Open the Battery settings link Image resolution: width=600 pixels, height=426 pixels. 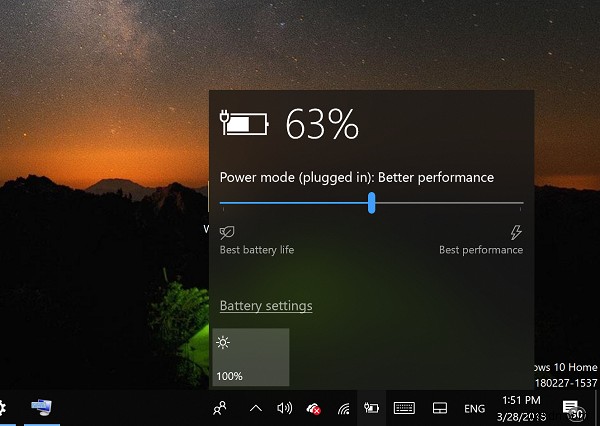266,306
